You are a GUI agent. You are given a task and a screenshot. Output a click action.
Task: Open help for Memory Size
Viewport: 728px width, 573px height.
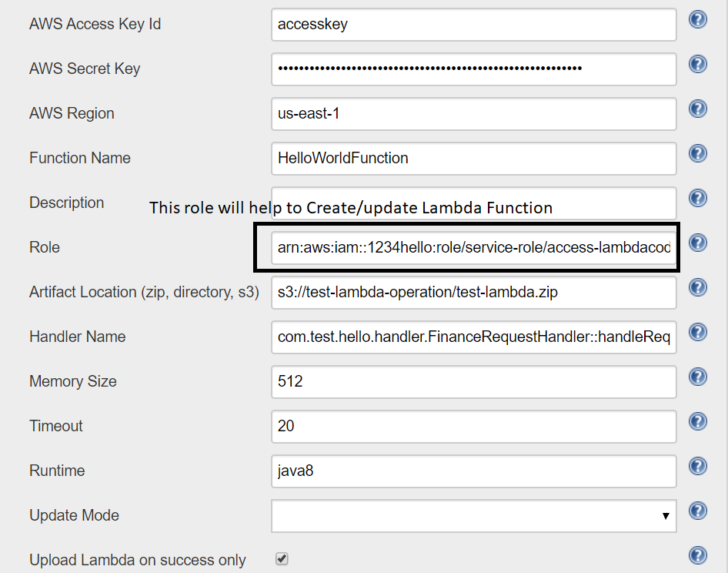697,377
